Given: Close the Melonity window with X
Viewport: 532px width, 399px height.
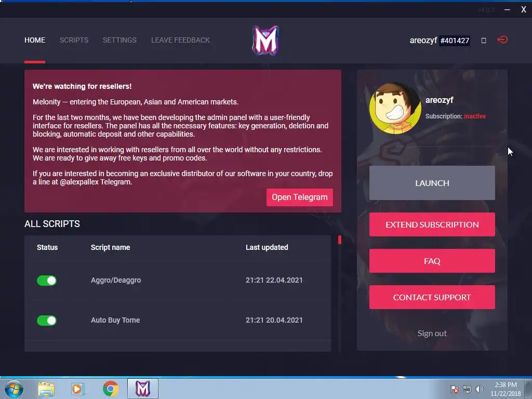Looking at the screenshot, I should point(524,9).
